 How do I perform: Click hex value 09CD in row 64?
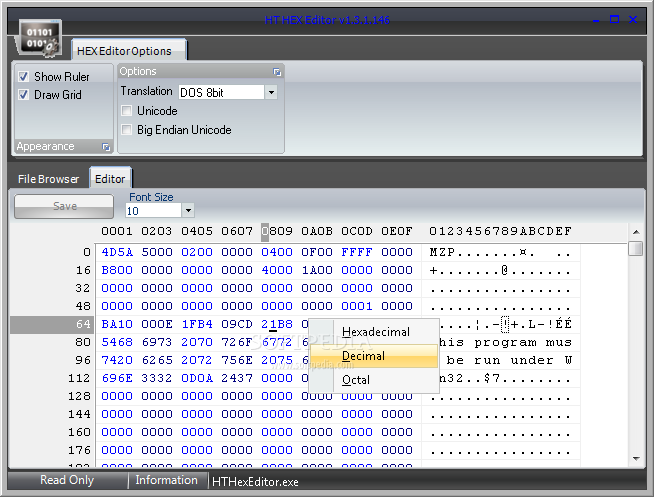[237, 324]
